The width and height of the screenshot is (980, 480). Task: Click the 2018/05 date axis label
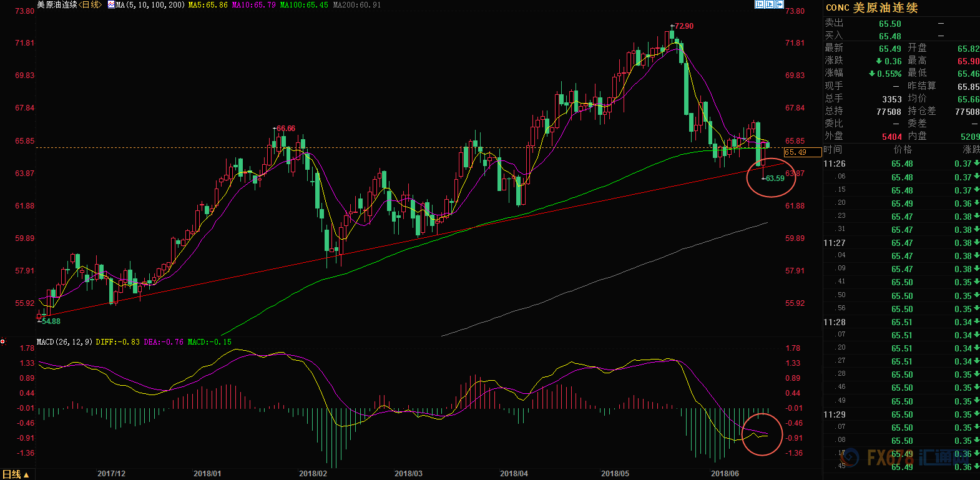tap(615, 474)
